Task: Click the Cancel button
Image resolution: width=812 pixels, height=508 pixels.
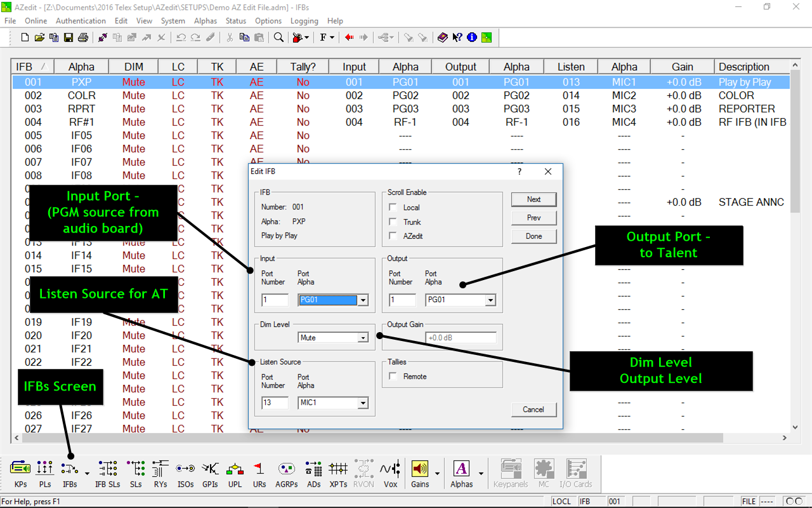Action: coord(534,410)
